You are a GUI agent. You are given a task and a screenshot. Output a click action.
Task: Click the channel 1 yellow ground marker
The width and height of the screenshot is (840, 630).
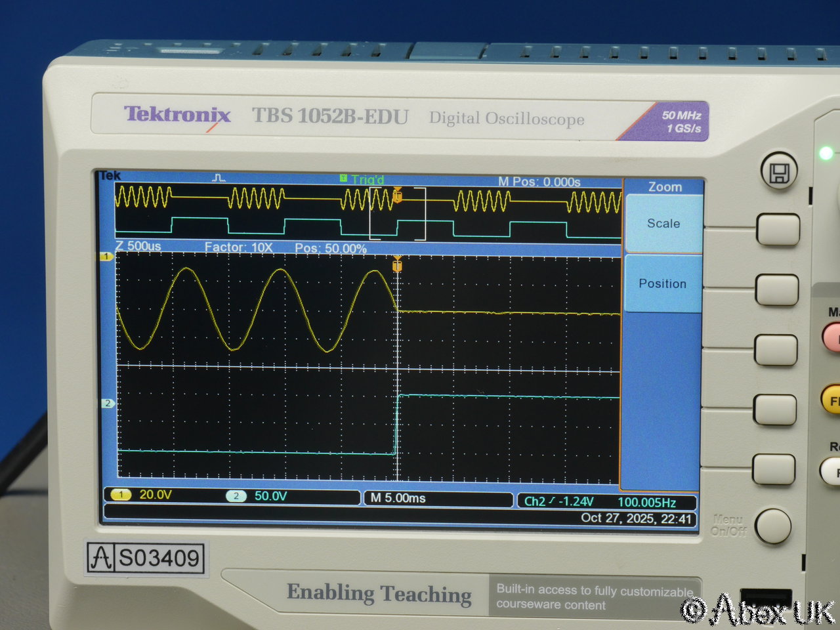(106, 257)
